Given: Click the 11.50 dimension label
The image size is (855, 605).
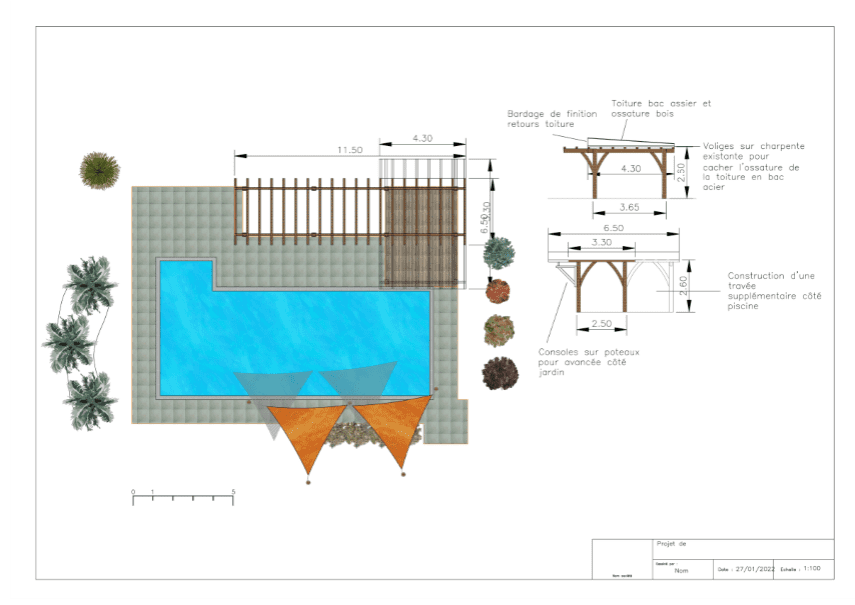Looking at the screenshot, I should (349, 149).
